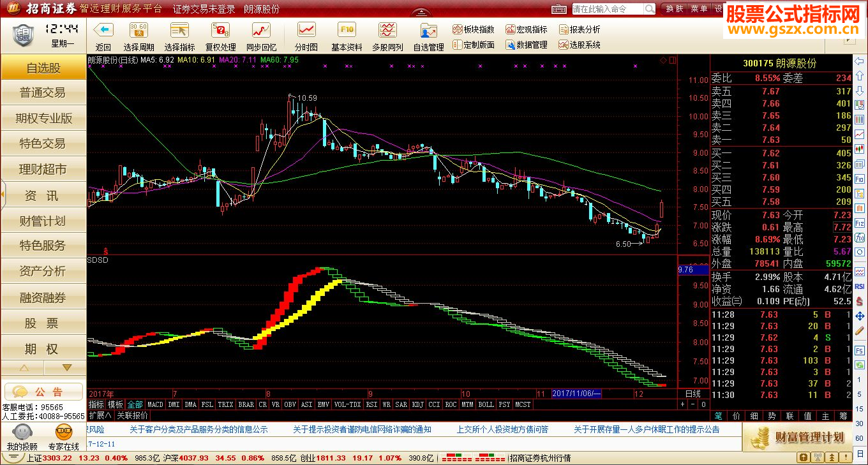This screenshot has height=465, width=868.
Task: Select the KDJ indicator tab
Action: [x=418, y=404]
